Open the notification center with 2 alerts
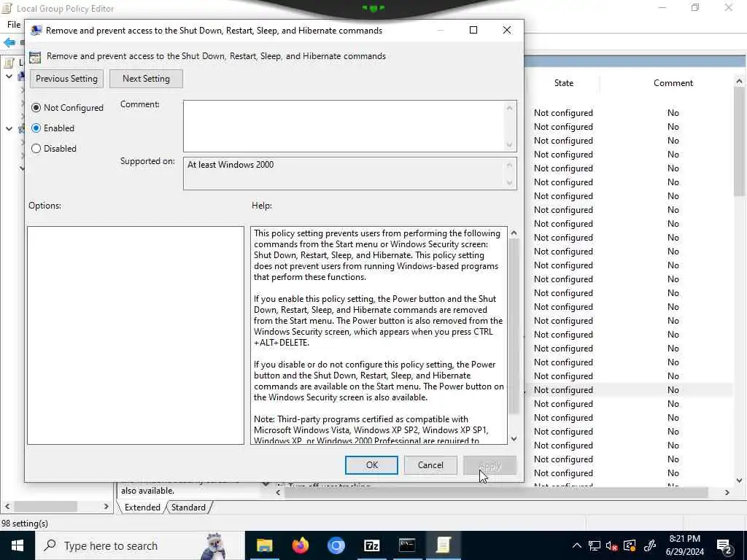The image size is (747, 560). [x=724, y=546]
